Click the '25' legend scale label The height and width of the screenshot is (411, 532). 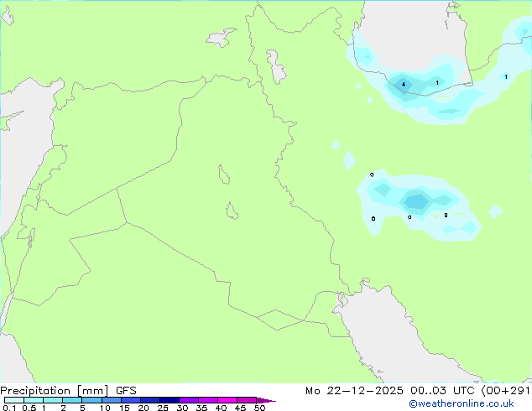pyautogui.click(x=163, y=408)
